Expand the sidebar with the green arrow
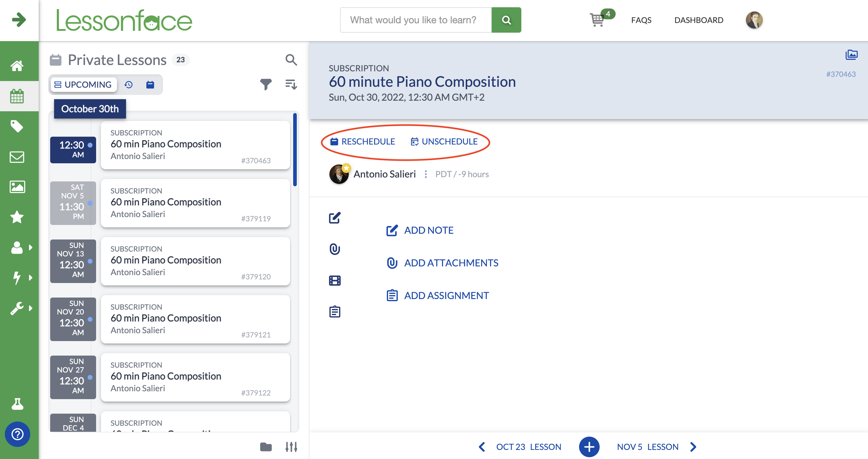The image size is (868, 459). point(19,20)
